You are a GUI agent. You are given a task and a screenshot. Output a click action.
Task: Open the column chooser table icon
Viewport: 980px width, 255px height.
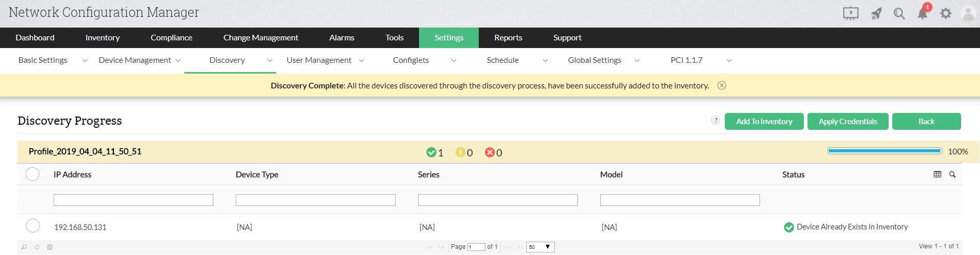click(937, 174)
